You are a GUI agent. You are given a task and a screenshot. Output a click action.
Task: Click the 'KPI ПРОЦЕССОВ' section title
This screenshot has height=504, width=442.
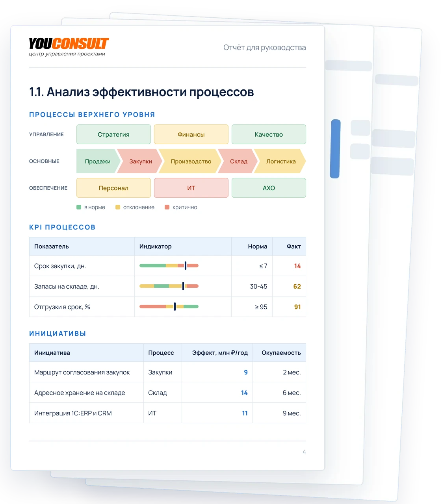[62, 227]
